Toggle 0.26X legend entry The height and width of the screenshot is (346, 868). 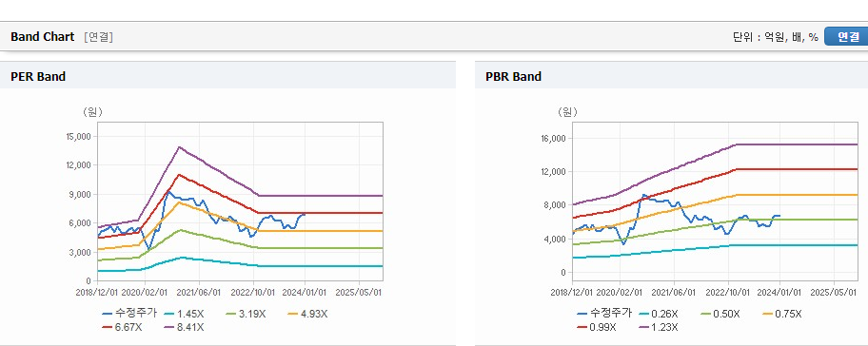tap(659, 314)
